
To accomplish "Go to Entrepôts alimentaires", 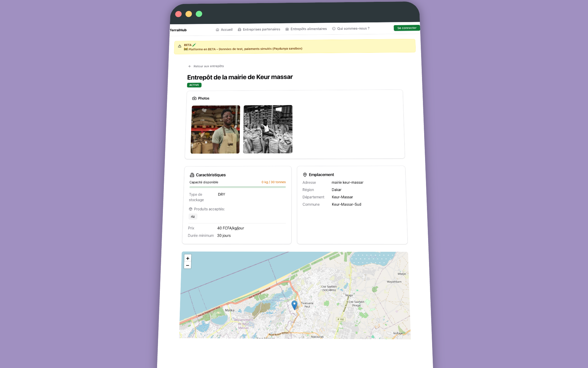I will pos(306,29).
